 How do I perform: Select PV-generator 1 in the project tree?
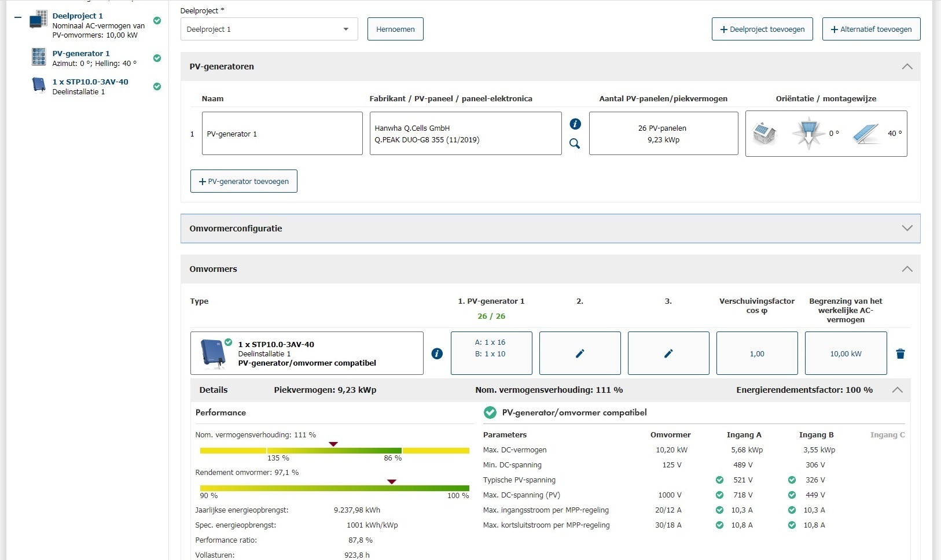(80, 53)
